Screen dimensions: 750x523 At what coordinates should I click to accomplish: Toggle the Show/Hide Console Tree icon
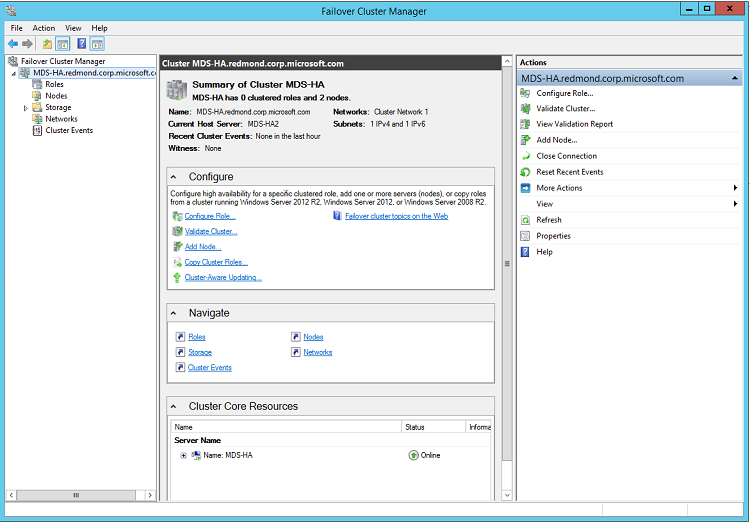tap(63, 44)
